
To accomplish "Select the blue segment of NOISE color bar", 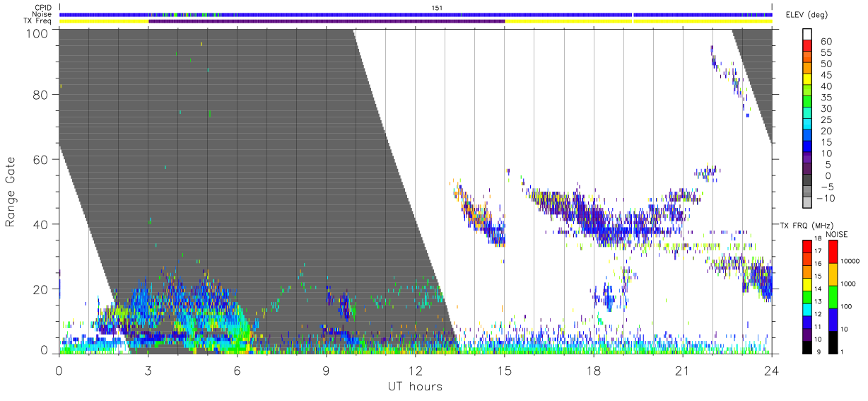I will (833, 318).
